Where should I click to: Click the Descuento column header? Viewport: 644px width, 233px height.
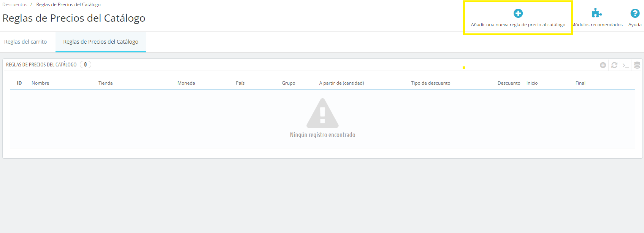tap(509, 83)
